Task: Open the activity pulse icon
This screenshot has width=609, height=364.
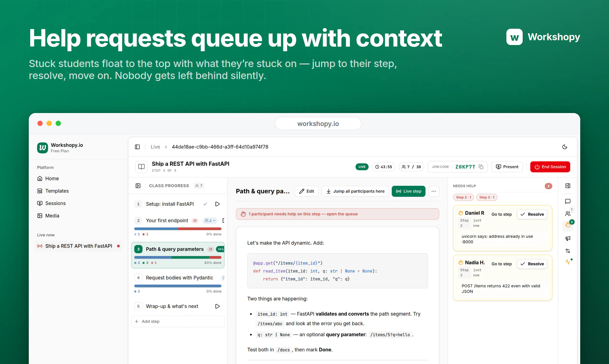Action: click(568, 262)
